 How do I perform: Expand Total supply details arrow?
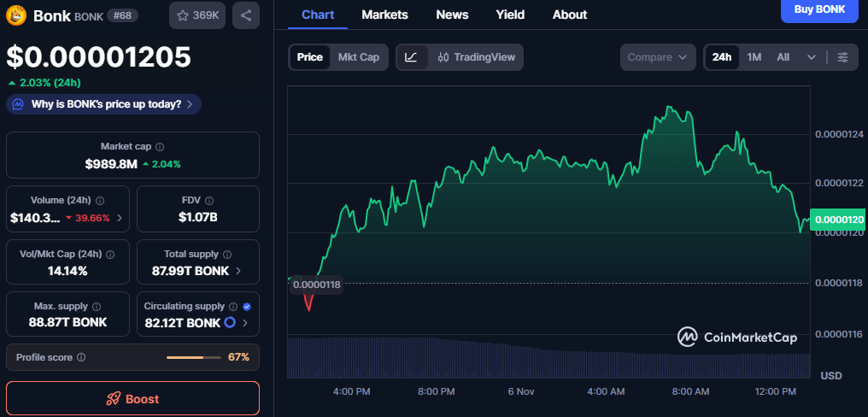click(x=238, y=271)
